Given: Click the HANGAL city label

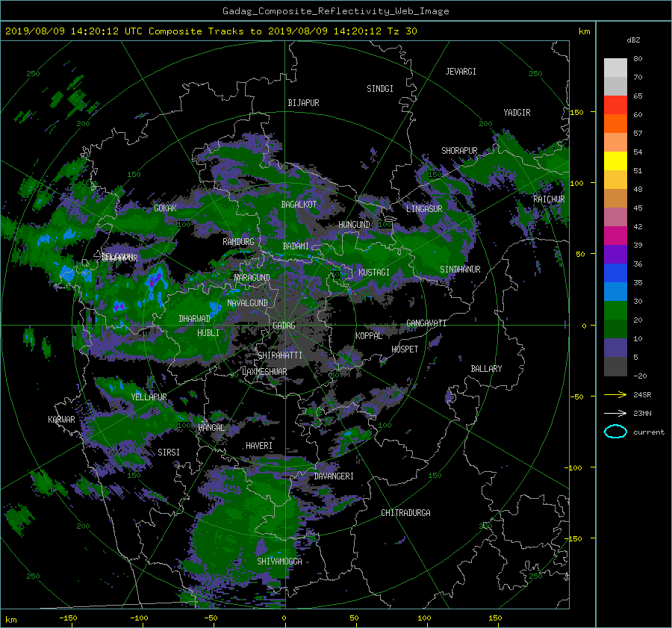Looking at the screenshot, I should click(x=211, y=428).
